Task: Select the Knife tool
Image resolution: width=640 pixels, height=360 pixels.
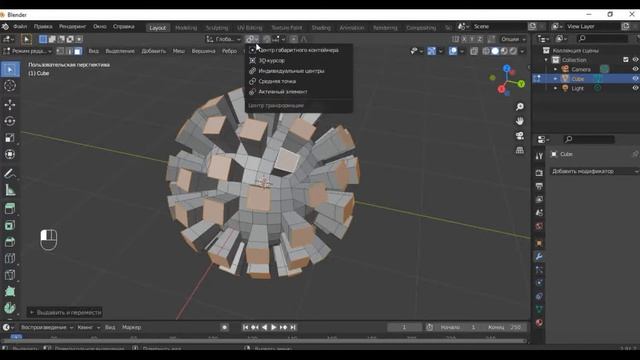Action: pos(10,275)
